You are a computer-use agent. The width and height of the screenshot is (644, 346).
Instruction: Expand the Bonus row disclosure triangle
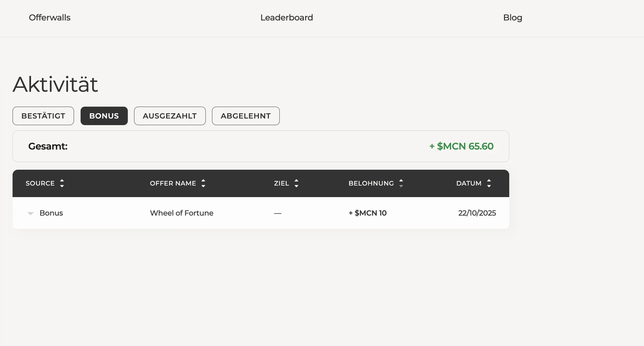coord(30,213)
